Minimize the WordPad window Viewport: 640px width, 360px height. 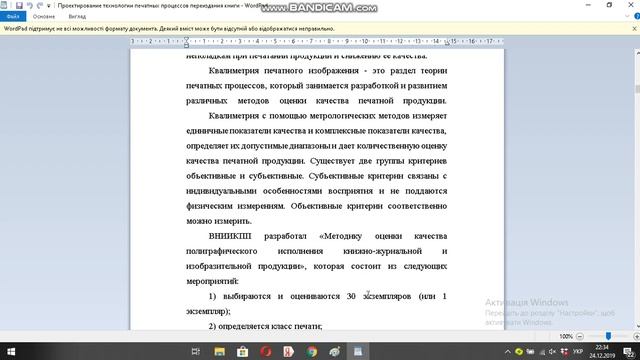(588, 5)
